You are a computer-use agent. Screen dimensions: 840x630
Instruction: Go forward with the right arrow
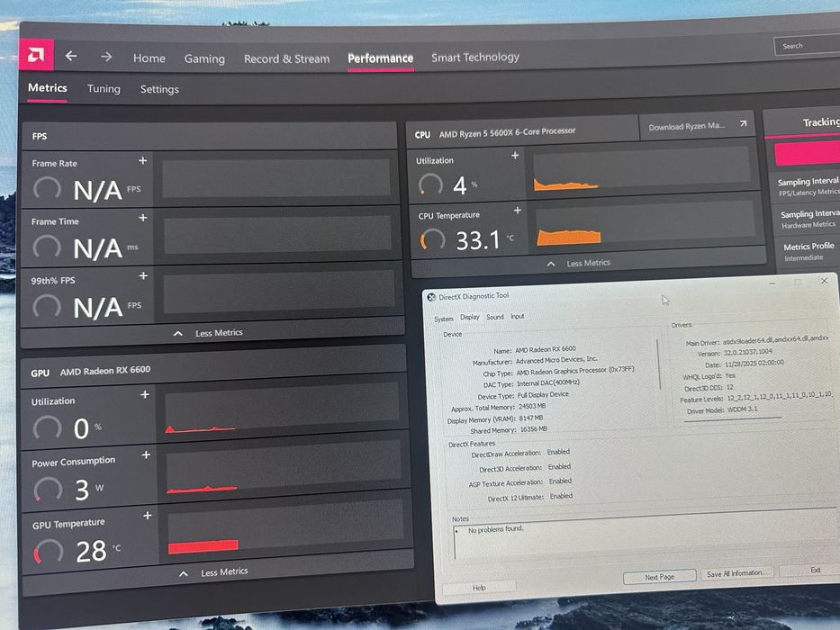(106, 56)
